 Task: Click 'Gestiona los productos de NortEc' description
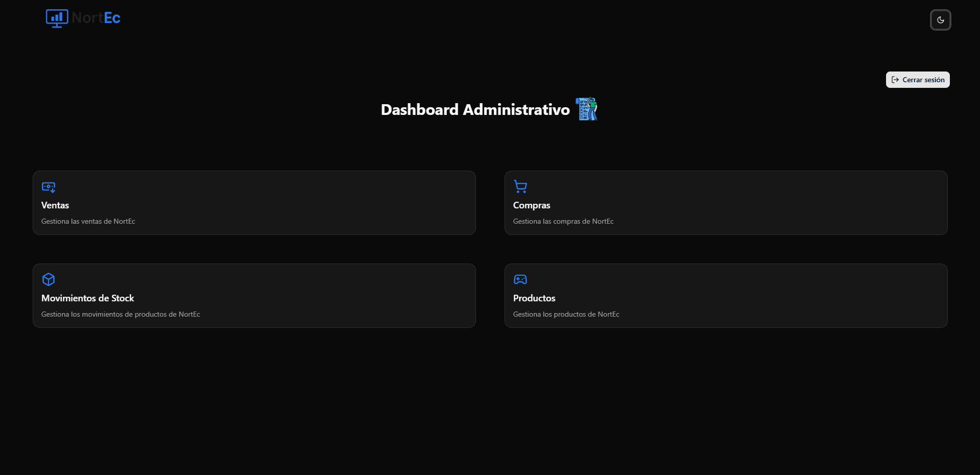click(566, 314)
